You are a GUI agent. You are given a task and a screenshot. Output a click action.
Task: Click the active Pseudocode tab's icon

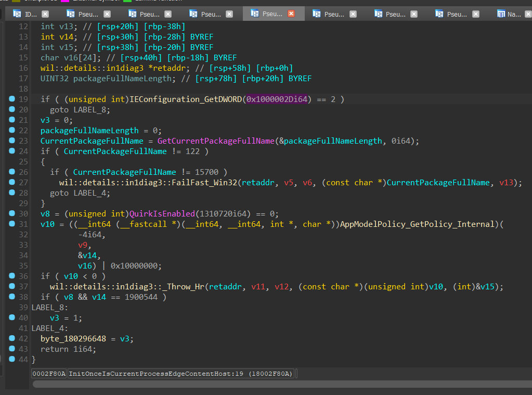pyautogui.click(x=255, y=14)
